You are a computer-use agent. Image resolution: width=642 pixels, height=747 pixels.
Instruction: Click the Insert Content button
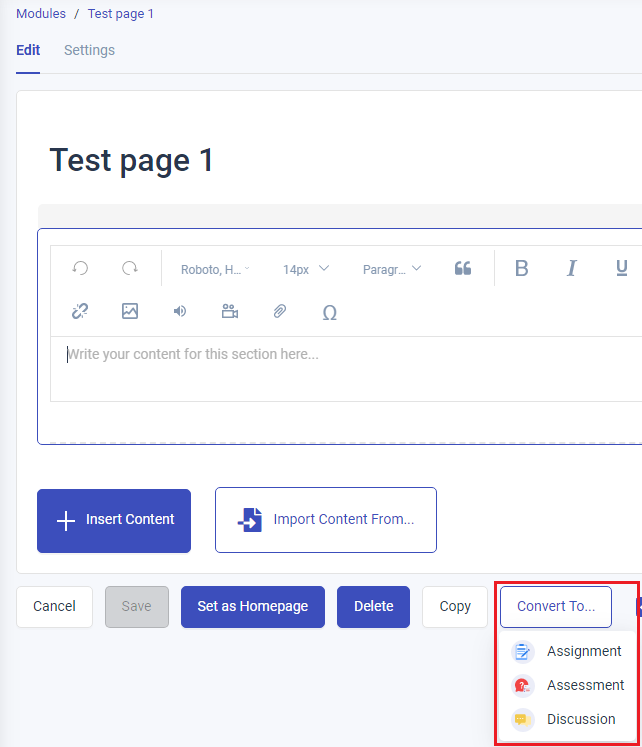click(114, 521)
